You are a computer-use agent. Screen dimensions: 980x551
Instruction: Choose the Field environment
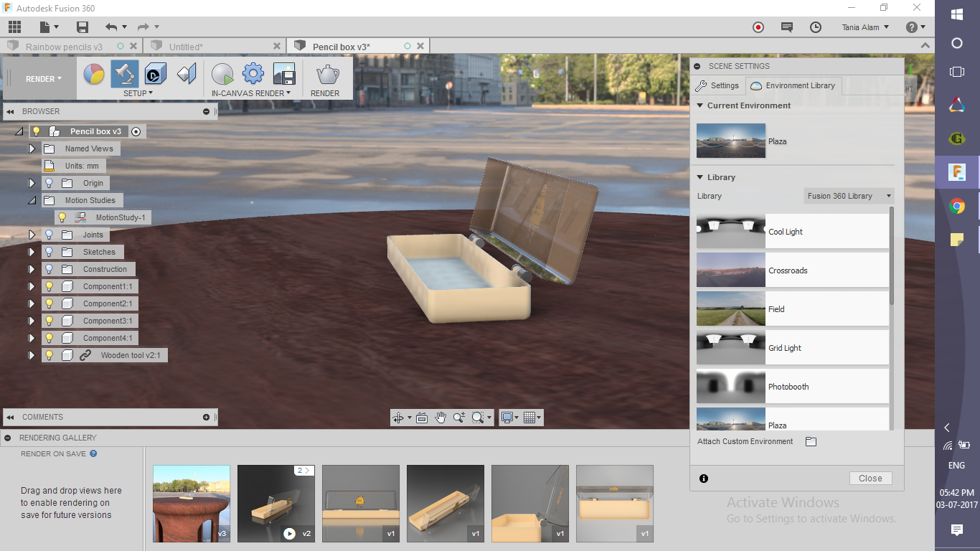[792, 309]
